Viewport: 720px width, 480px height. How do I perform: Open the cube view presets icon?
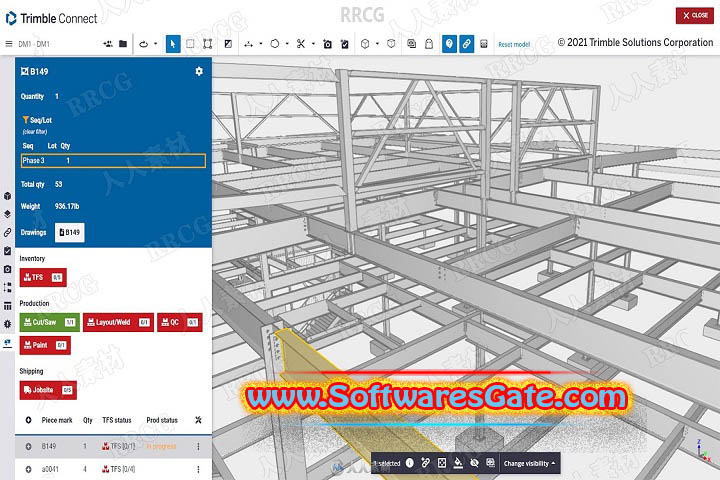(x=365, y=44)
